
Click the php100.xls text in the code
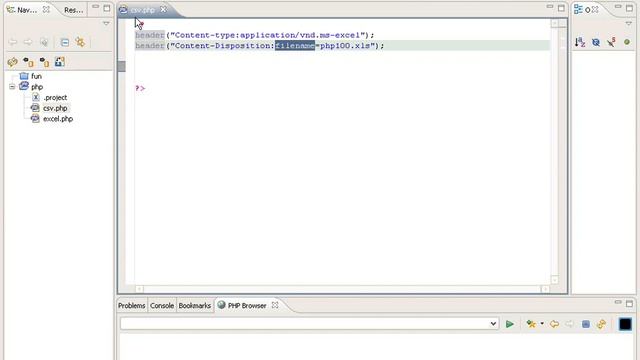pos(345,46)
